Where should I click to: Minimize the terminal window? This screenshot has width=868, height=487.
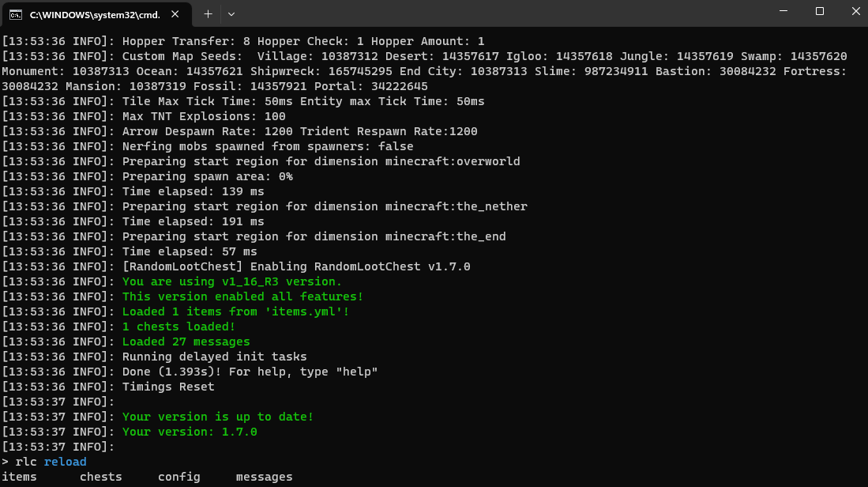(783, 11)
